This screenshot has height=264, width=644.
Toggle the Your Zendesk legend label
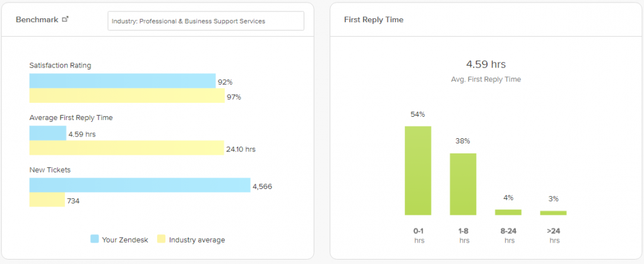pos(124,240)
